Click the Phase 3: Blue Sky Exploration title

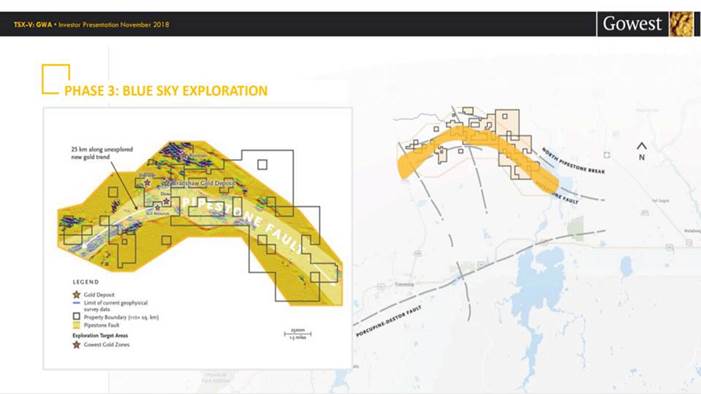(166, 91)
